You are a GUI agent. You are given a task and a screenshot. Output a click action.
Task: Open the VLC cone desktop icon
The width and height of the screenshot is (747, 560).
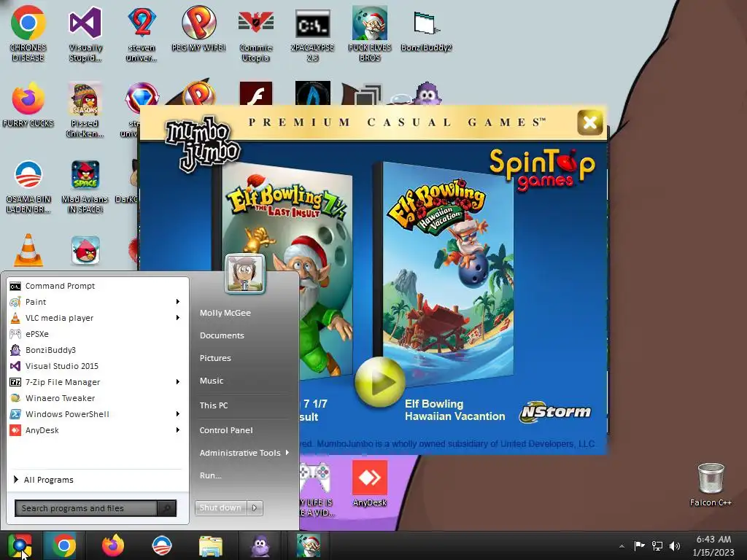point(28,249)
